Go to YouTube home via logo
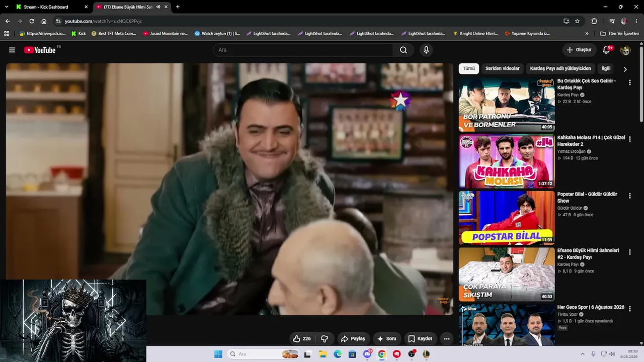The image size is (644, 362). pyautogui.click(x=40, y=50)
